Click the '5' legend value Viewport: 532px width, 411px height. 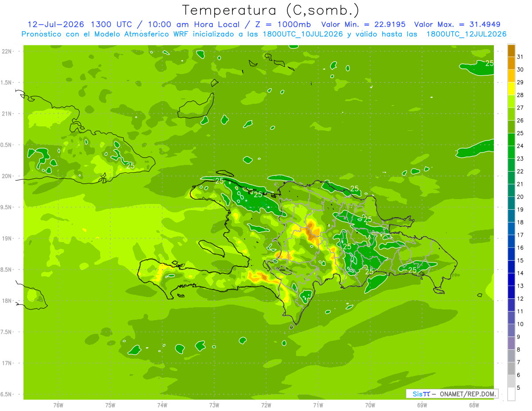click(x=519, y=388)
